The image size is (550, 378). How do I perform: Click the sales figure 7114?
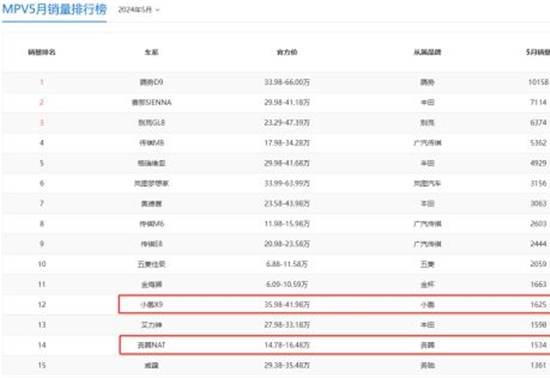tap(538, 102)
